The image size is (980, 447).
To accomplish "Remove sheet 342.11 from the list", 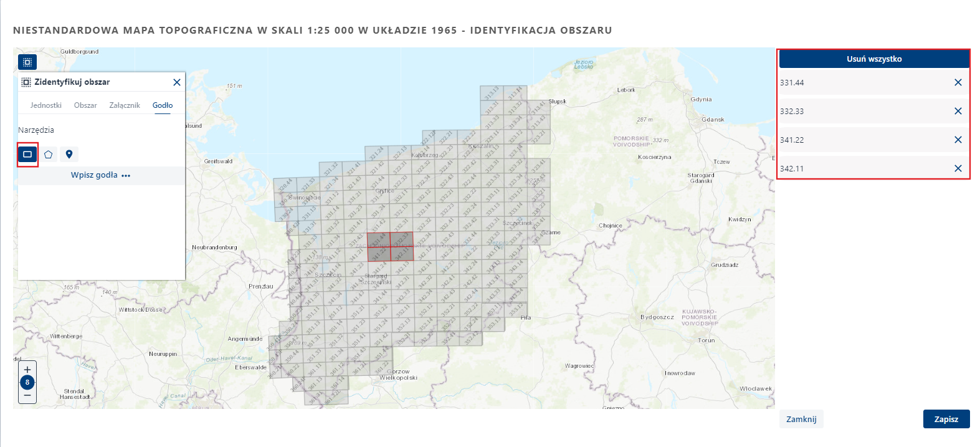I will pyautogui.click(x=958, y=168).
